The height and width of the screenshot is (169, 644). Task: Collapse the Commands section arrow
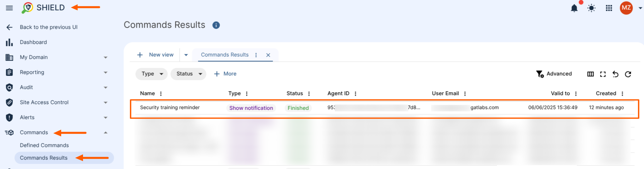click(x=106, y=132)
